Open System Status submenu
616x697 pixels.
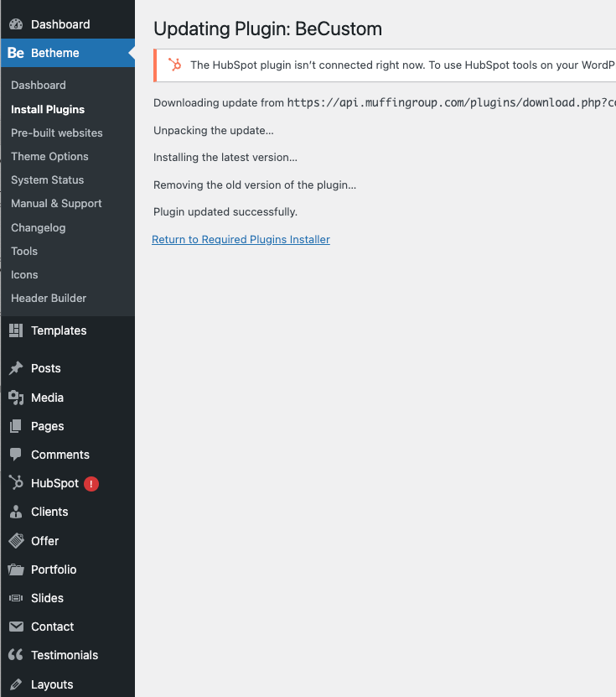pos(48,180)
